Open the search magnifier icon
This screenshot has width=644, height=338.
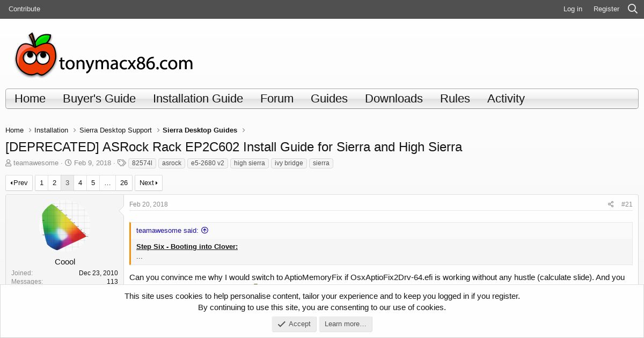tap(633, 9)
